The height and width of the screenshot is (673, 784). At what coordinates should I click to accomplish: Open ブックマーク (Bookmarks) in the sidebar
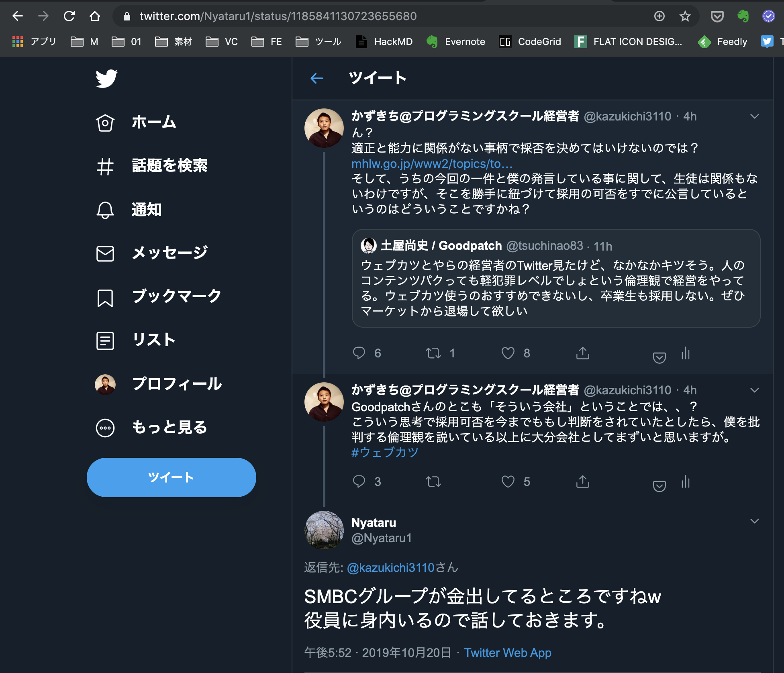click(x=176, y=296)
